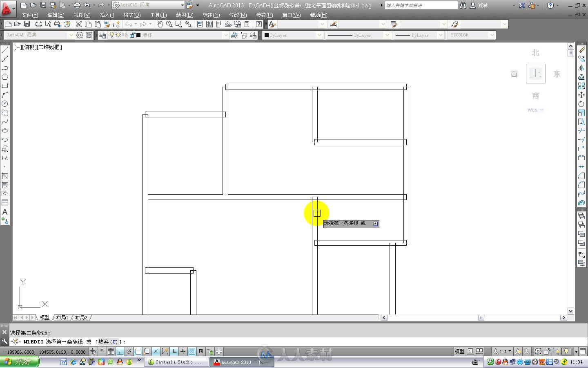Toggle Dynamic Input in status bar

(174, 351)
